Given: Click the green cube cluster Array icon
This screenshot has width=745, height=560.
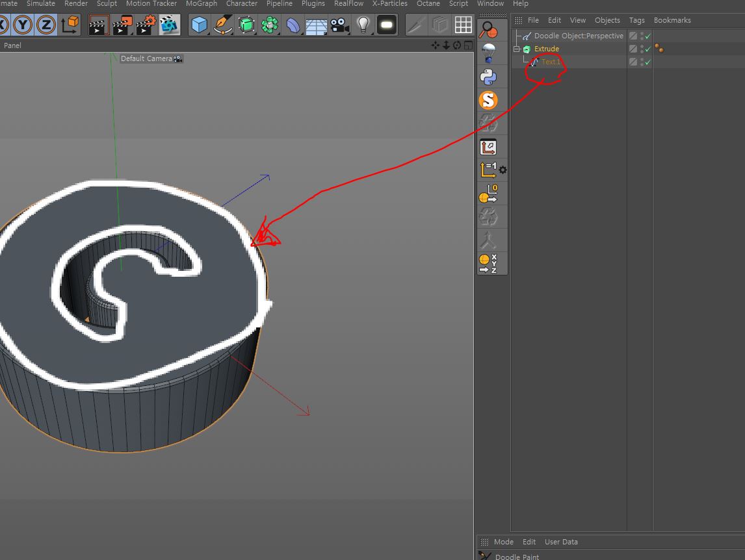Looking at the screenshot, I should tap(269, 25).
